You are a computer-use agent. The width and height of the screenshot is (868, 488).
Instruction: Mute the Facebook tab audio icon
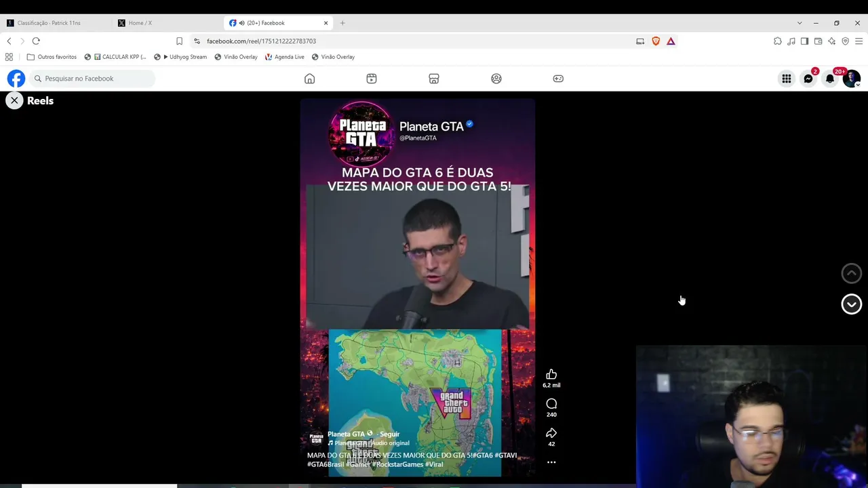tap(242, 23)
